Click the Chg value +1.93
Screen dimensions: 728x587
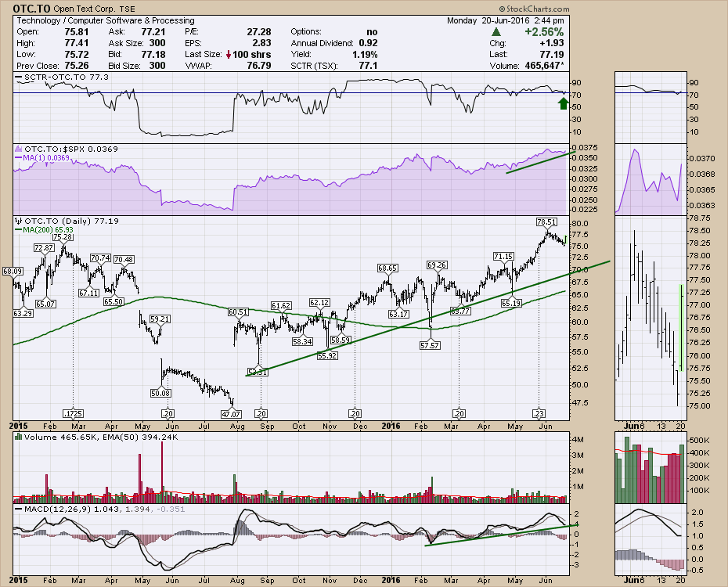pyautogui.click(x=552, y=43)
